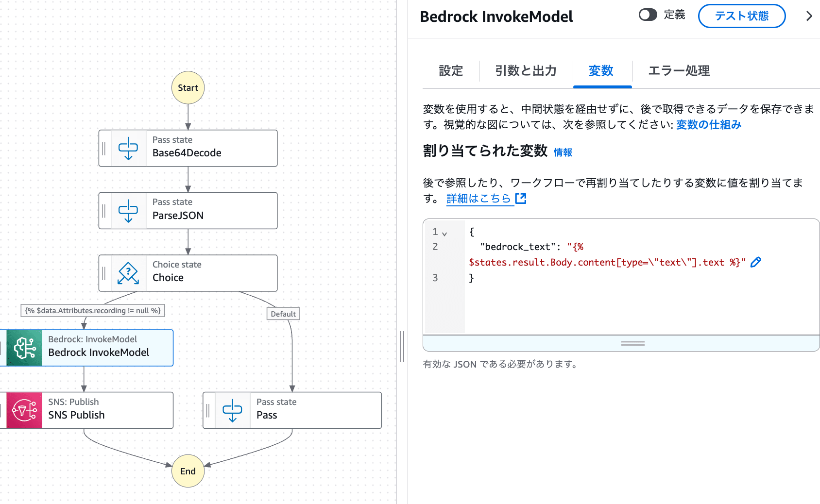
Task: Select the End node
Action: 188,471
